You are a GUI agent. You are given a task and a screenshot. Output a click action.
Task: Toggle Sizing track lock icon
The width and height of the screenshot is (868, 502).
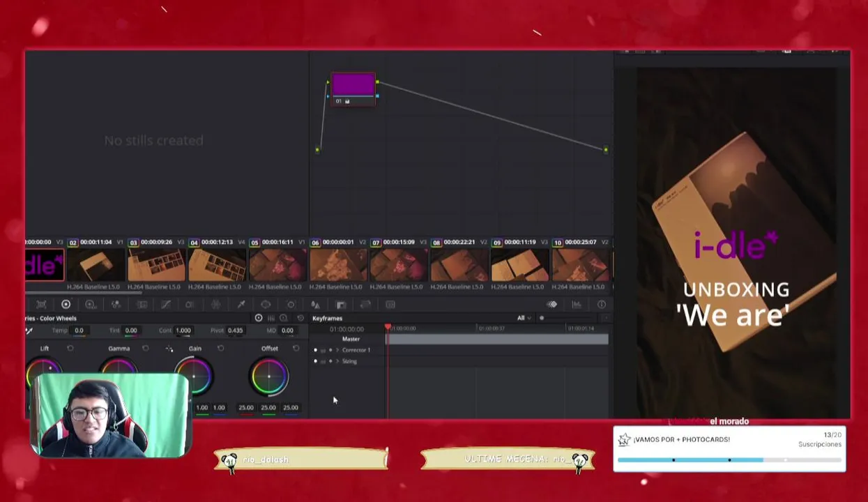323,361
